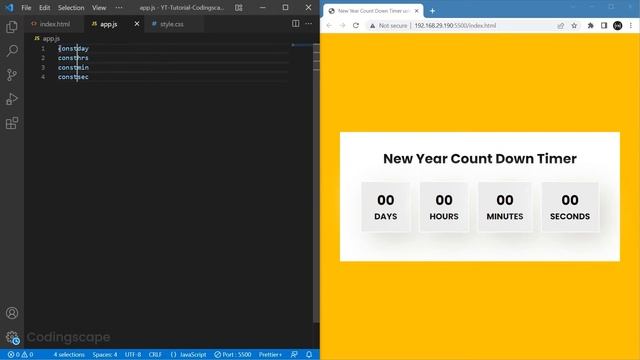The height and width of the screenshot is (360, 640).
Task: Click the vertical scrollbar of the editor
Action: (316, 184)
